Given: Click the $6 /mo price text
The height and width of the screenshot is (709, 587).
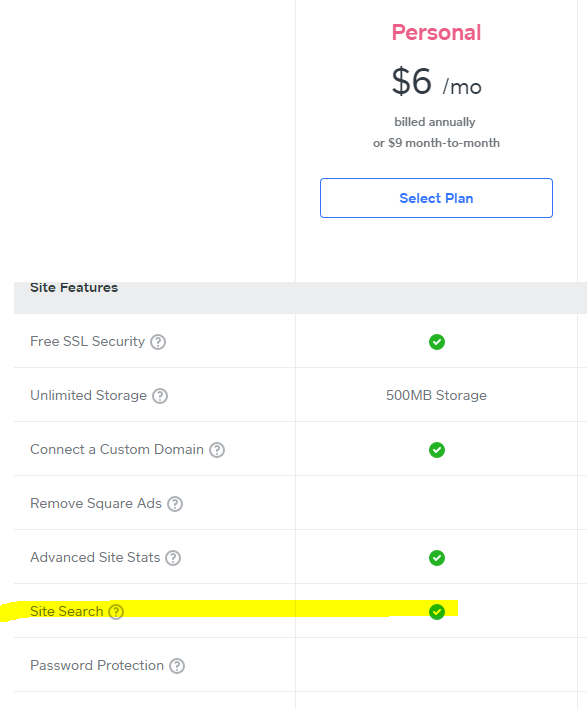Looking at the screenshot, I should (436, 82).
